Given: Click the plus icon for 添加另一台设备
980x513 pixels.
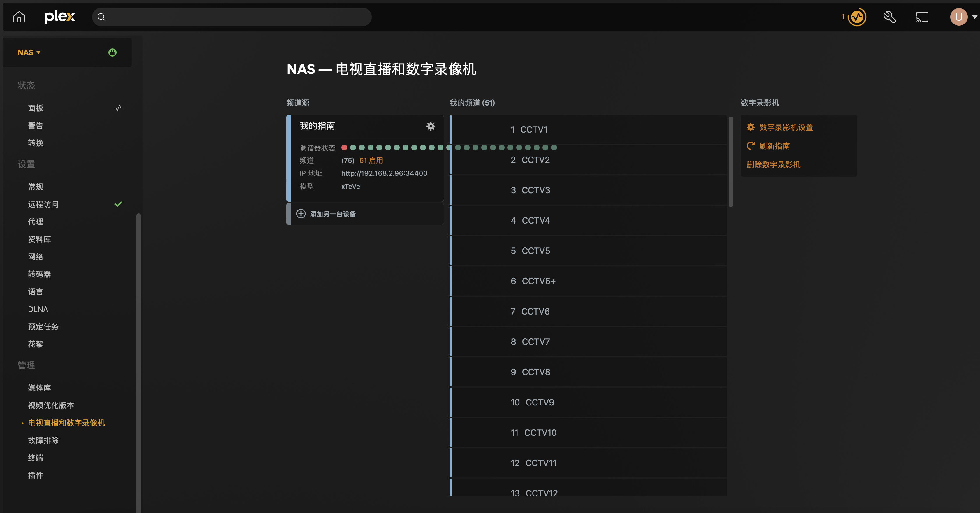Looking at the screenshot, I should point(301,214).
